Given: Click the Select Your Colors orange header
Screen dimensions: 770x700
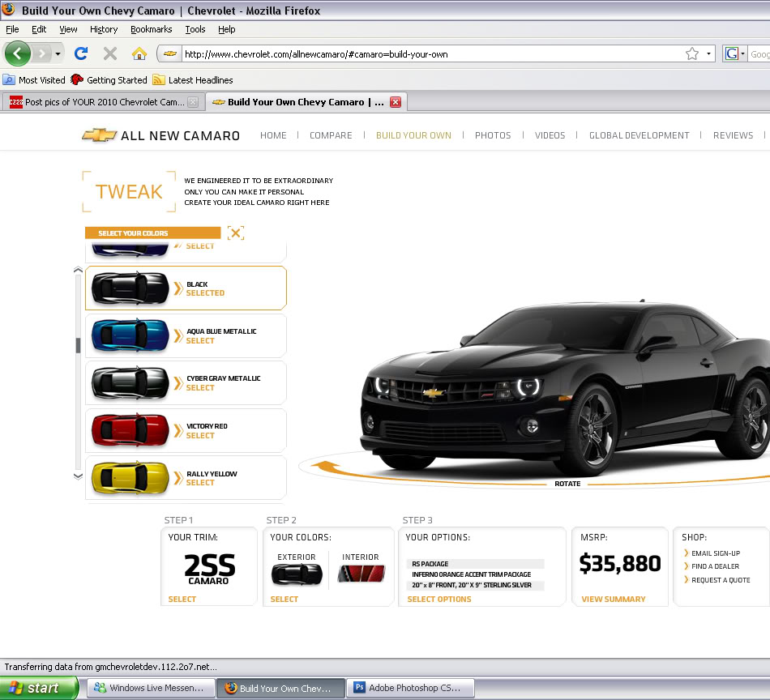Looking at the screenshot, I should [152, 233].
